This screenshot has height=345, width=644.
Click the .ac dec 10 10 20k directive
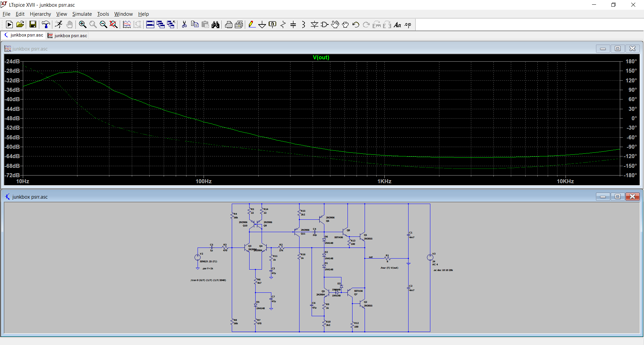click(443, 270)
